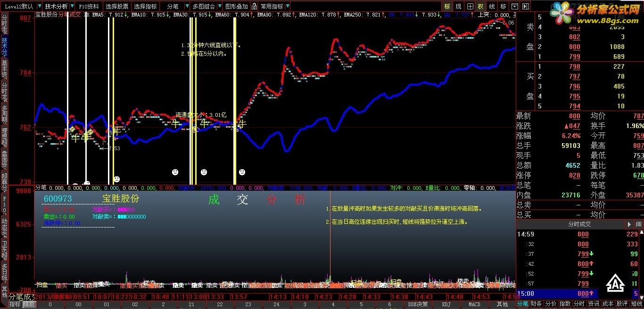
Task: Click the dropdown arrow after layout icon
Action: coord(525,6)
